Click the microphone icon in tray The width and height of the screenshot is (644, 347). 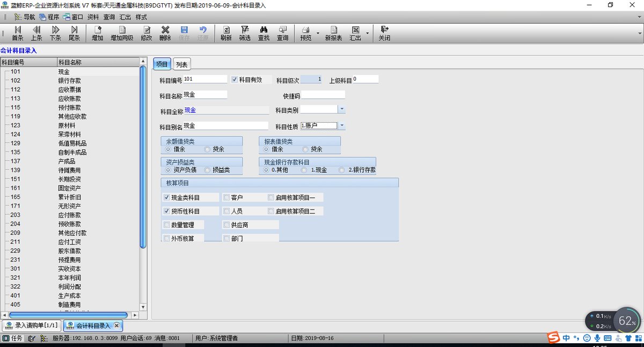pos(597,338)
